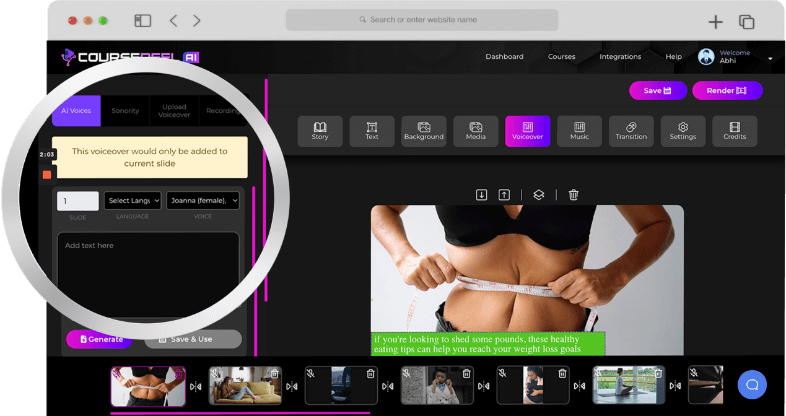This screenshot has height=416, width=786.
Task: Toggle mute on the white coat slide
Action: (407, 373)
